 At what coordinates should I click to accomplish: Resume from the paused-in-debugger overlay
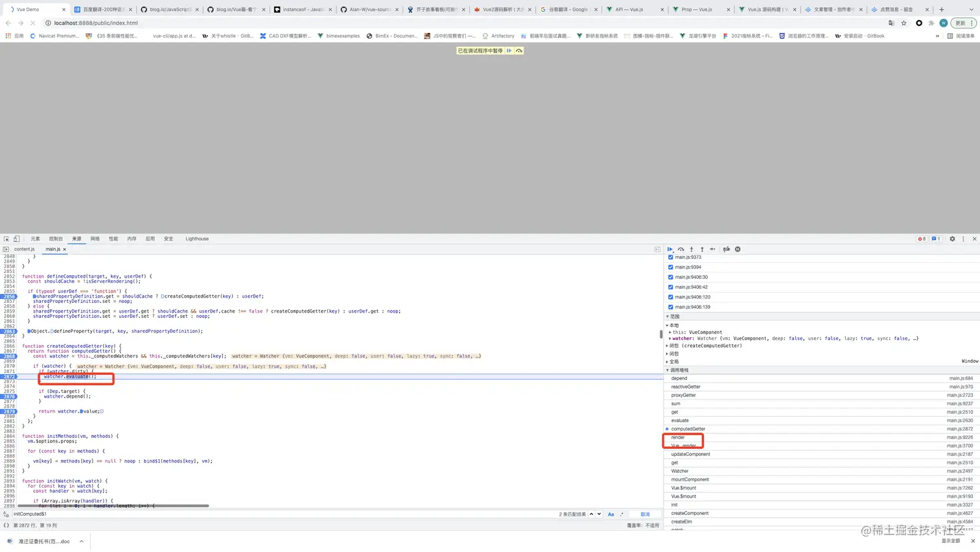coord(509,51)
